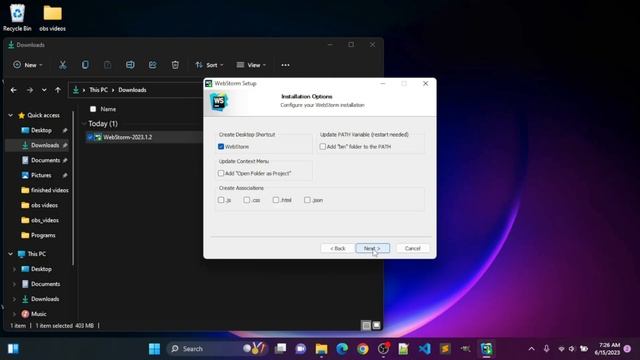Image resolution: width=640 pixels, height=360 pixels.
Task: Click the microphone icon in system tray
Action: pos(546,349)
